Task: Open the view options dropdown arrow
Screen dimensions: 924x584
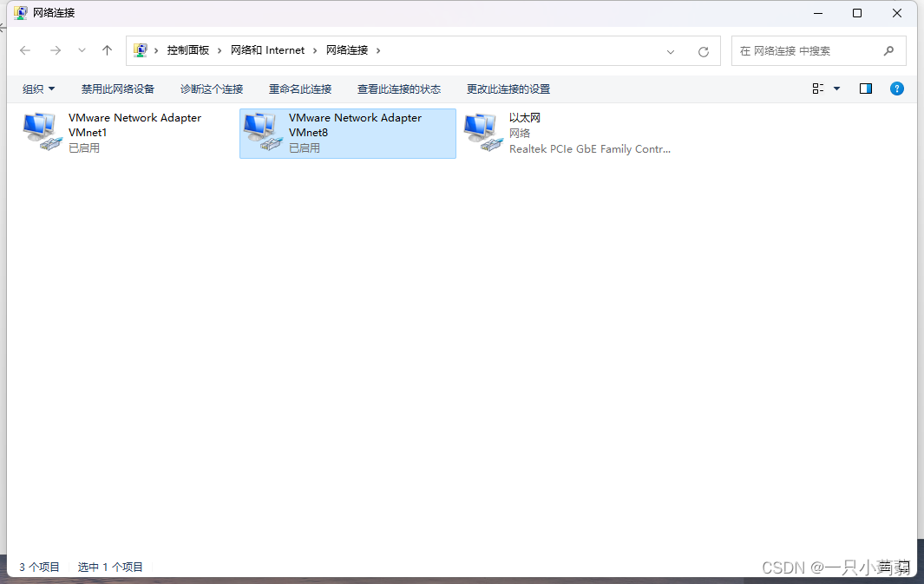Action: click(836, 89)
